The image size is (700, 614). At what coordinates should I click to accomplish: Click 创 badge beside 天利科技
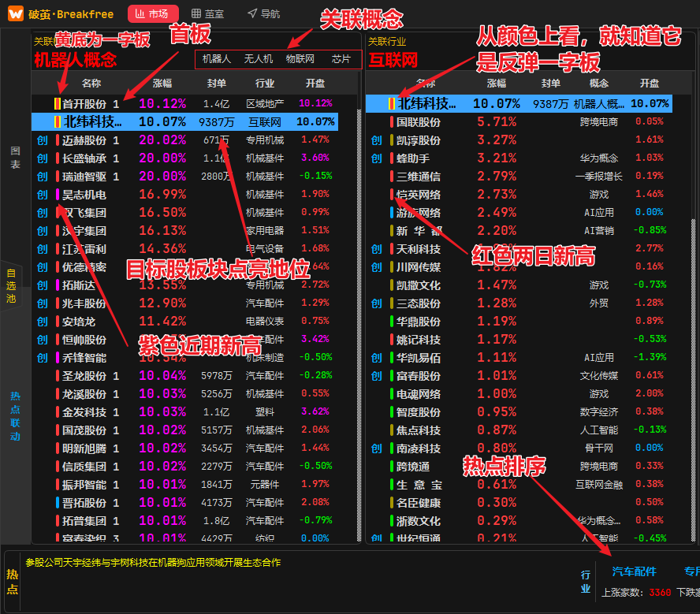[376, 249]
